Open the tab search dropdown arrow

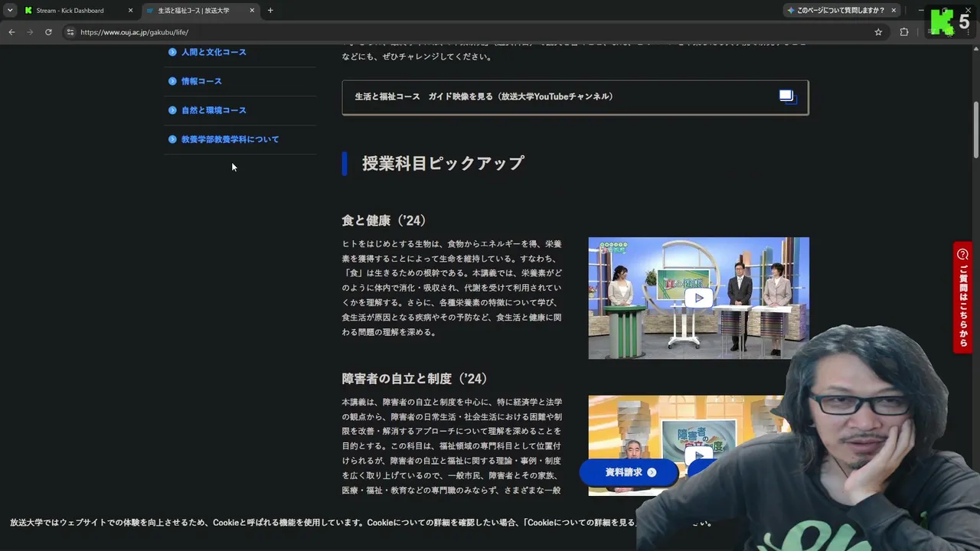10,11
